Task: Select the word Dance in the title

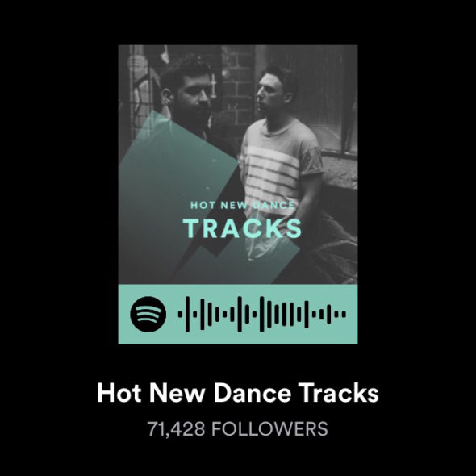Action: 253,392
